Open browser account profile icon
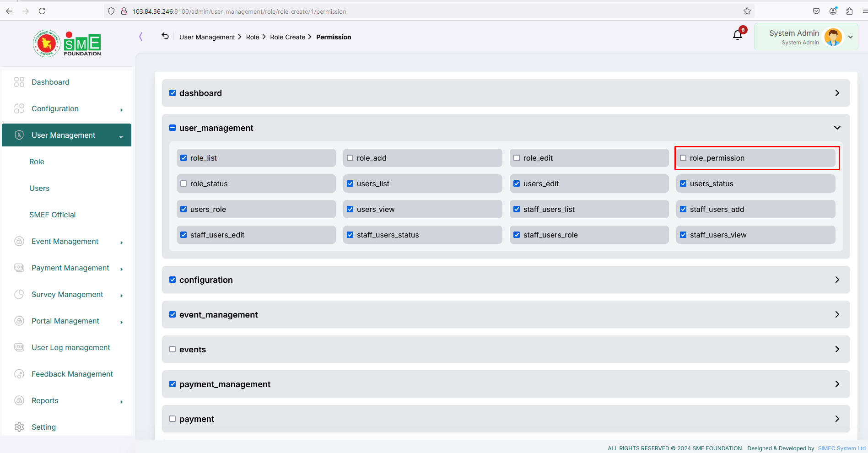 tap(833, 11)
